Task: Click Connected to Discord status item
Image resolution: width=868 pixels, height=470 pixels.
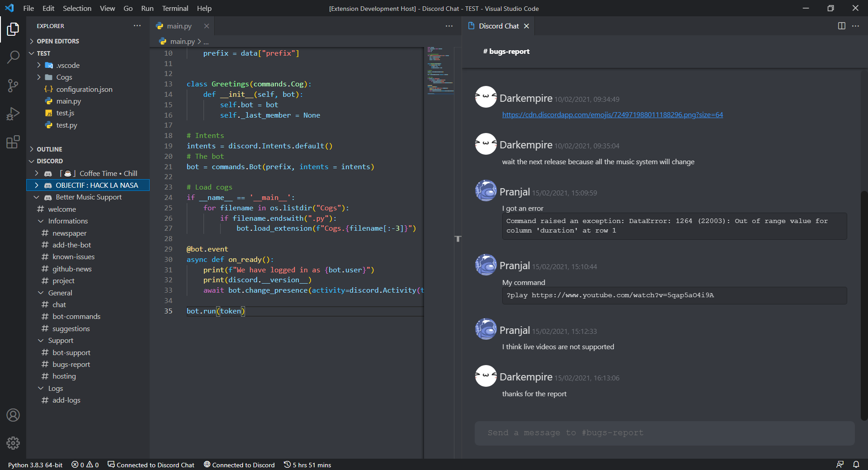Action: (239, 465)
